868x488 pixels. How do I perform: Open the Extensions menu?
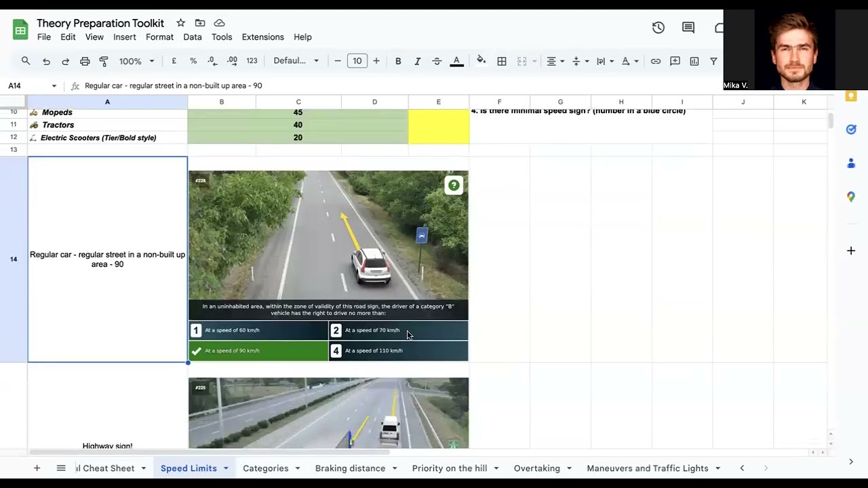click(x=262, y=37)
